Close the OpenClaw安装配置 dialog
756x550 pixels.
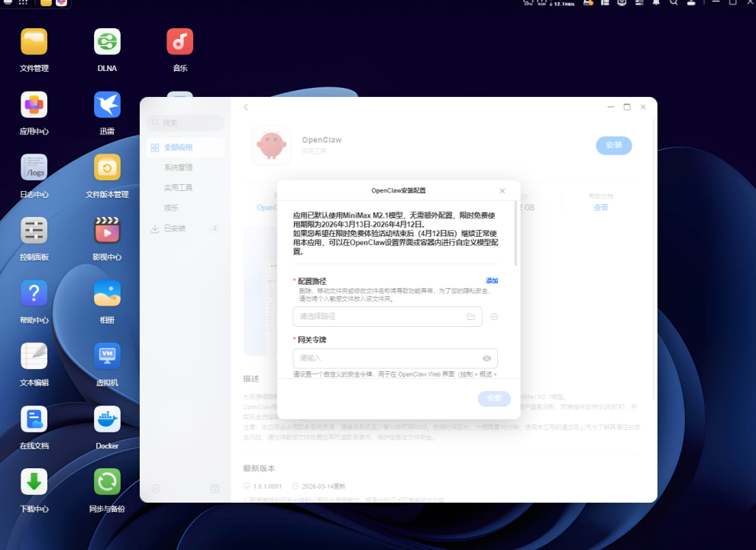502,191
